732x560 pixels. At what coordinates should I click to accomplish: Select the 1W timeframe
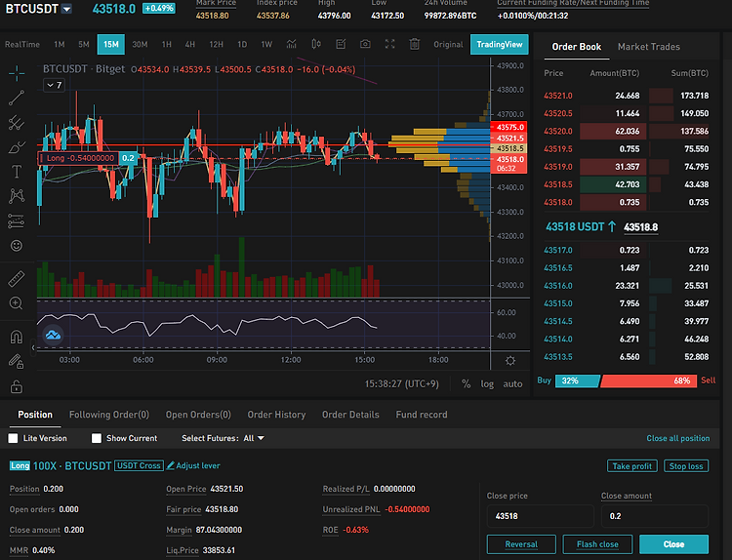266,44
